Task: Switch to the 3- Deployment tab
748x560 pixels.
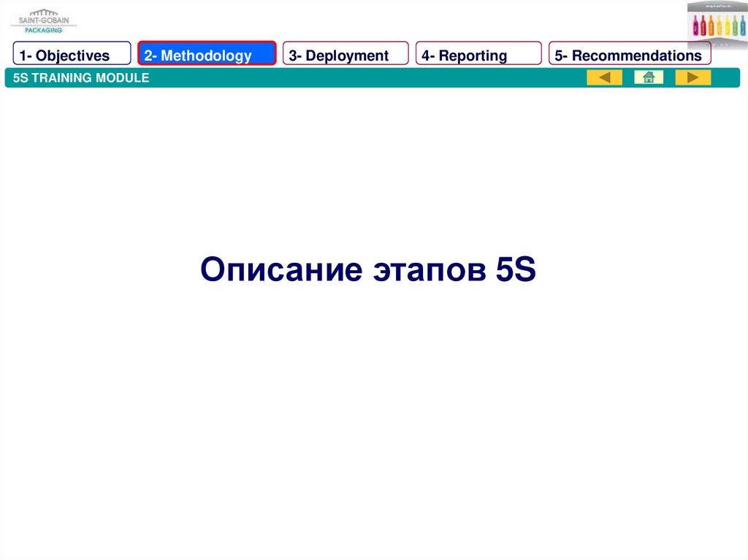Action: [346, 55]
